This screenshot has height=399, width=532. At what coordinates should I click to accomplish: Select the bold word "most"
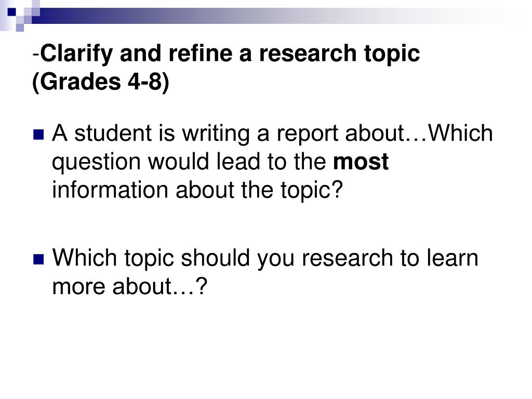(x=361, y=162)
